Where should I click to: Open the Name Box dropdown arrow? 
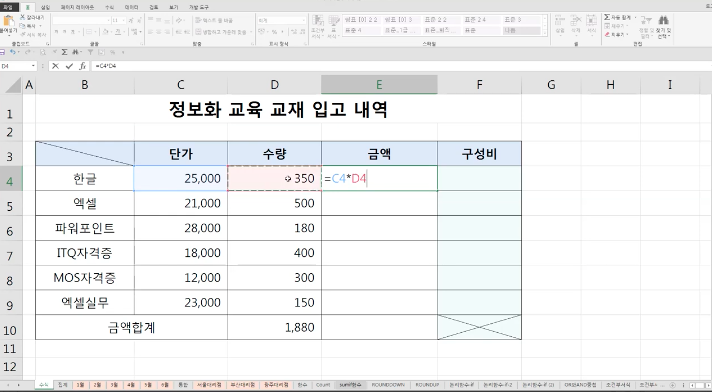(33, 66)
